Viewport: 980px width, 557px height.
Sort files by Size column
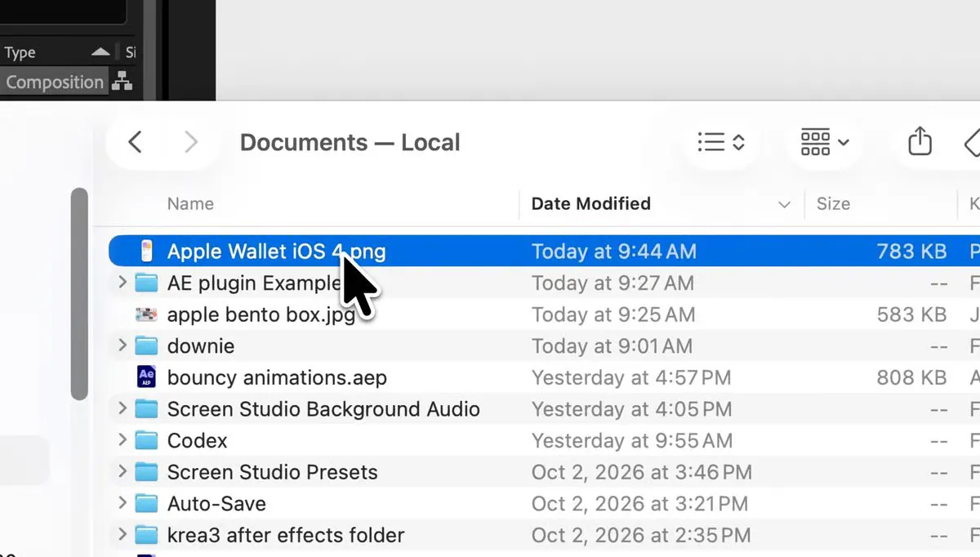[x=833, y=204]
